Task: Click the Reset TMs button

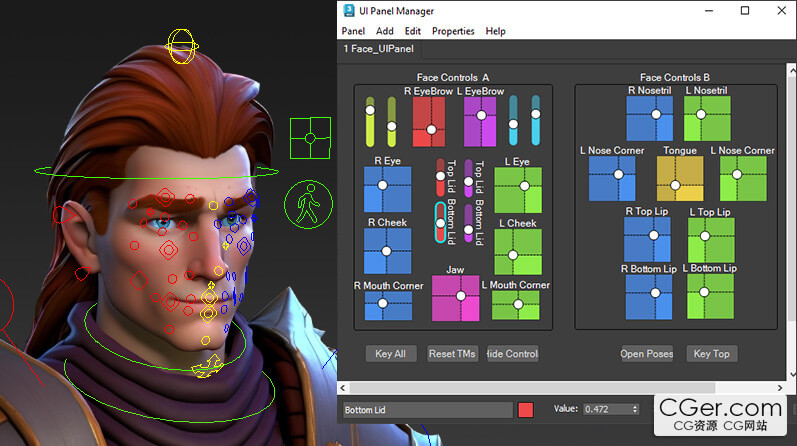Action: (x=451, y=353)
